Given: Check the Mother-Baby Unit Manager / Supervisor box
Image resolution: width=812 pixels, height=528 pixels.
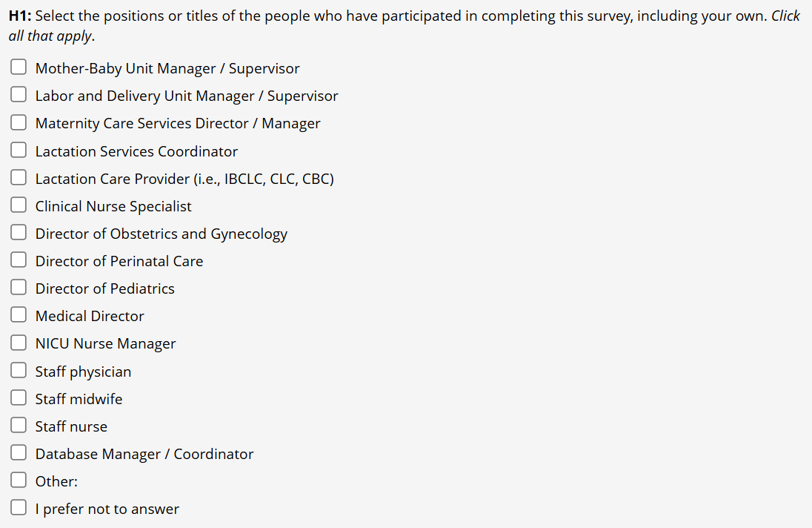Looking at the screenshot, I should pos(19,68).
